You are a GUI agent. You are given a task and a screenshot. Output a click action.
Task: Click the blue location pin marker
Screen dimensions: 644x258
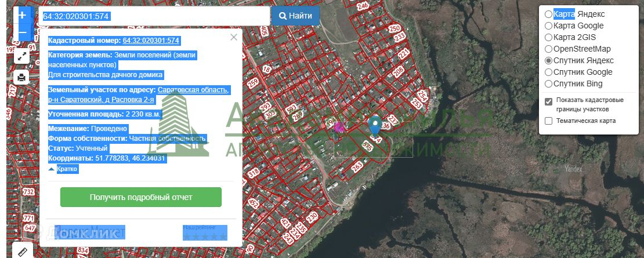(x=375, y=126)
